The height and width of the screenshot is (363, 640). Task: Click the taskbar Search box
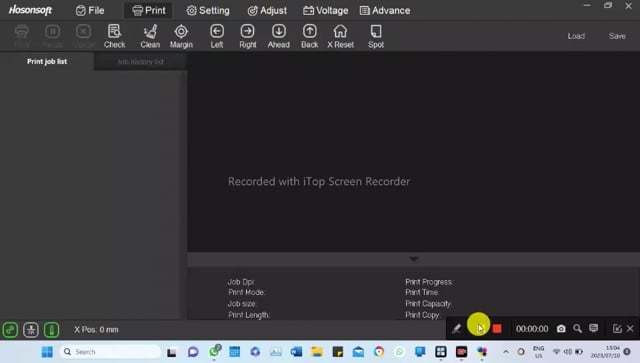tap(111, 352)
